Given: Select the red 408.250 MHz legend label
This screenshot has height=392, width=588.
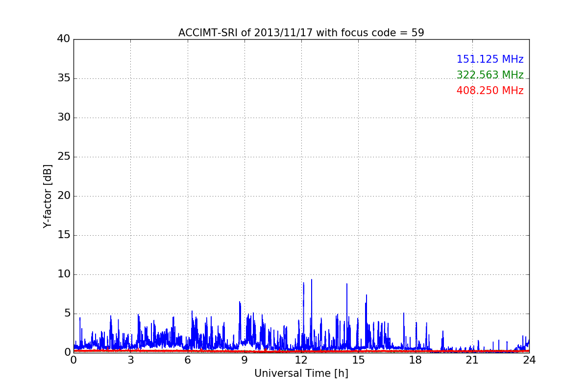Looking at the screenshot, I should coord(490,91).
